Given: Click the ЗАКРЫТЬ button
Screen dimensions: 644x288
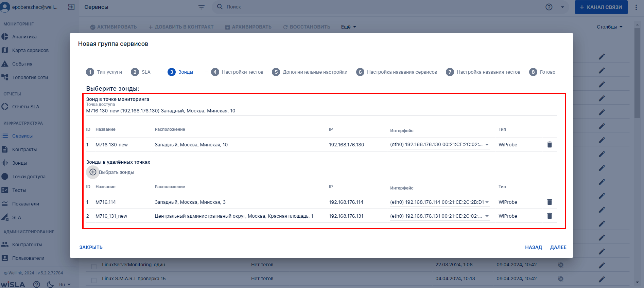Looking at the screenshot, I should [x=91, y=247].
